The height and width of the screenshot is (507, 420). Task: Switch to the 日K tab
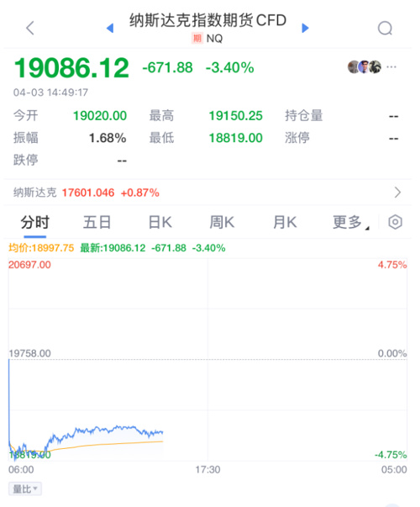(x=160, y=223)
